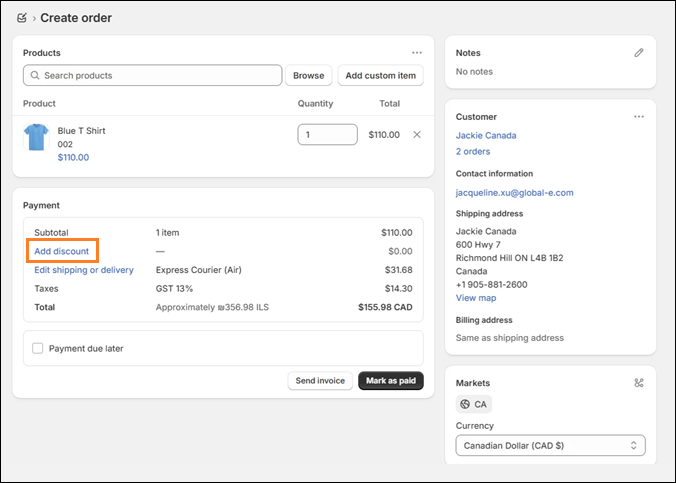Click the magnifier icon in Search products
This screenshot has width=676, height=483.
coord(35,75)
